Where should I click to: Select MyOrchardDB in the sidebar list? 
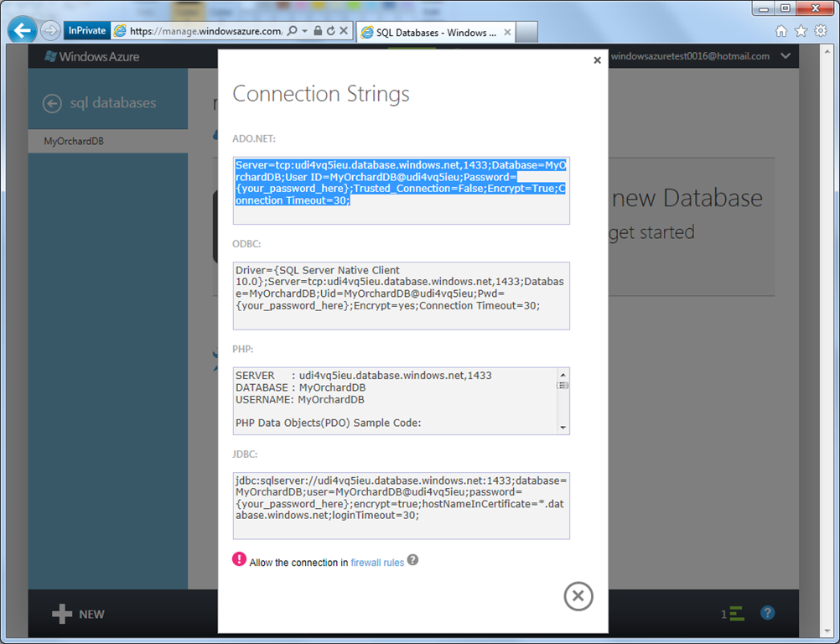click(x=74, y=142)
